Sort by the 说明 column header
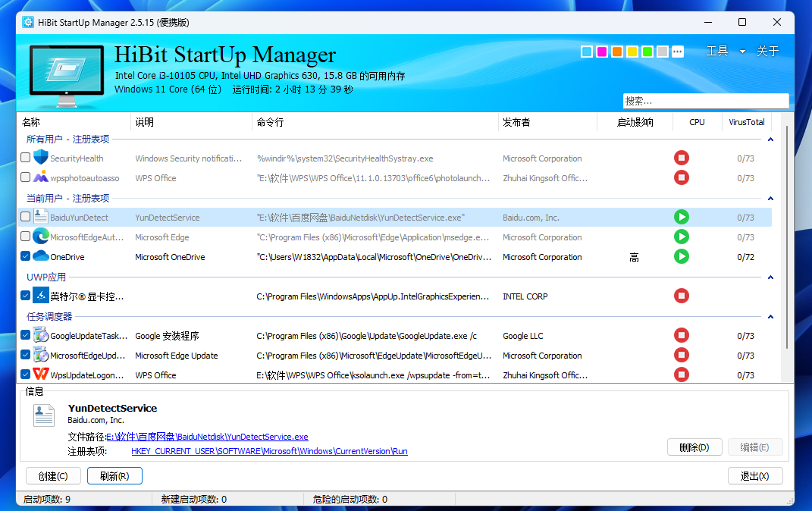Viewport: 812px width, 511px height. click(x=191, y=122)
